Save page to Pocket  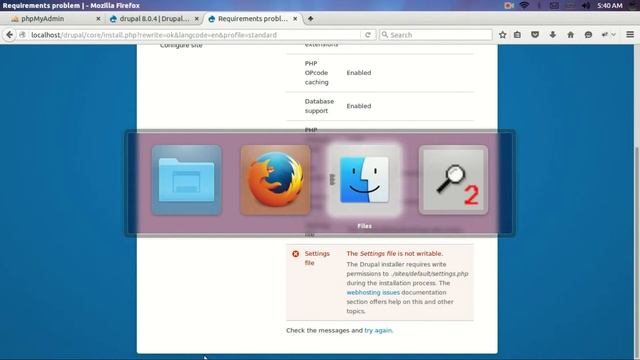535,35
